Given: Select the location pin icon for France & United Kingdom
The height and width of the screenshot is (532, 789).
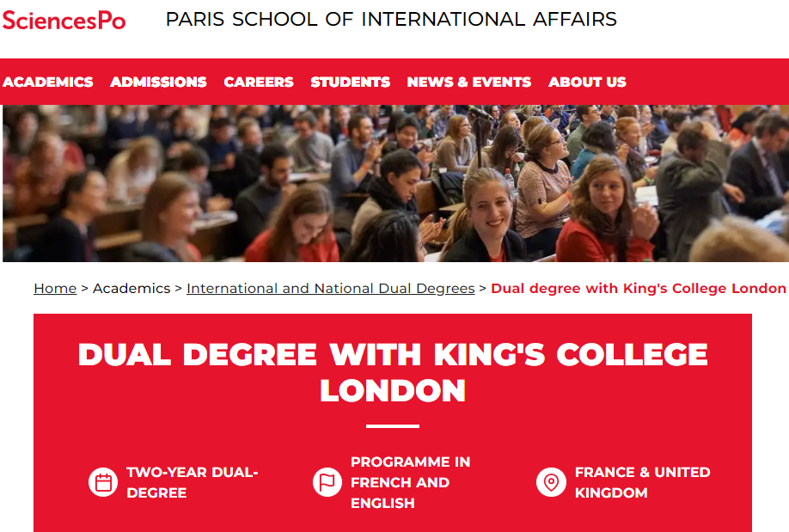Looking at the screenshot, I should tap(551, 482).
